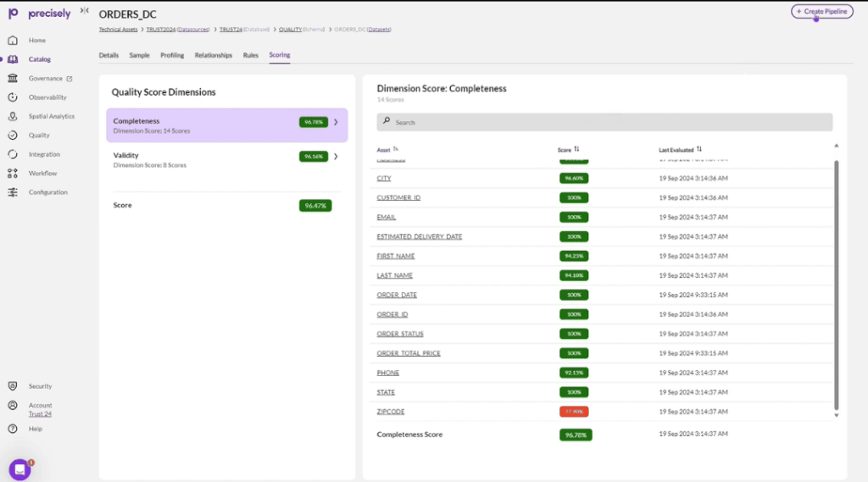Viewport: 868px width, 482px height.
Task: Select the Workflow icon
Action: 12,174
